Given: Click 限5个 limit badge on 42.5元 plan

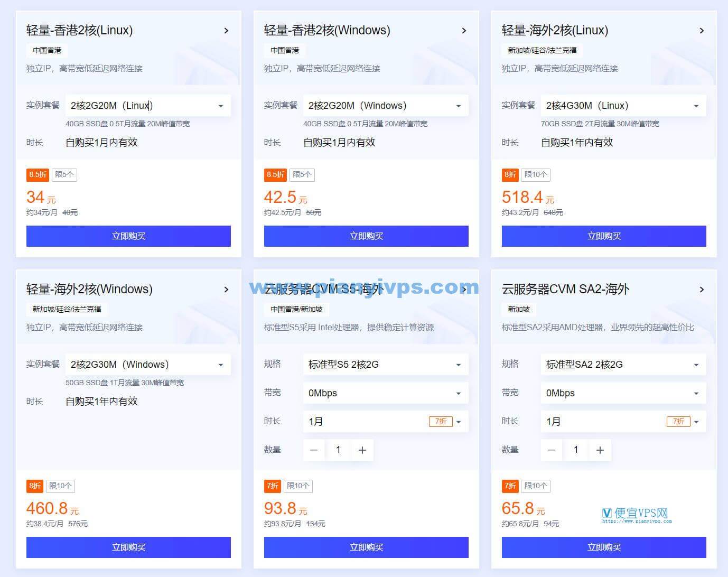Looking at the screenshot, I should (302, 175).
